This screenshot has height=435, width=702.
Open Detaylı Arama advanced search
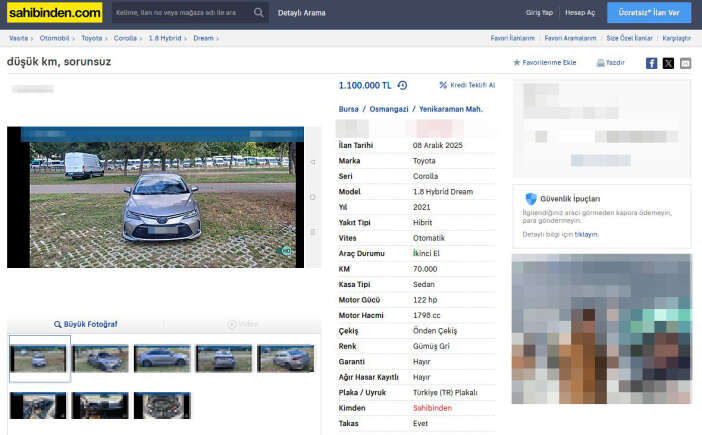pos(301,13)
